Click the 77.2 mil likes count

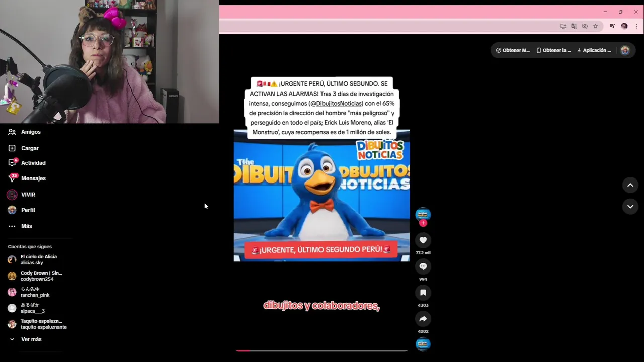click(423, 253)
